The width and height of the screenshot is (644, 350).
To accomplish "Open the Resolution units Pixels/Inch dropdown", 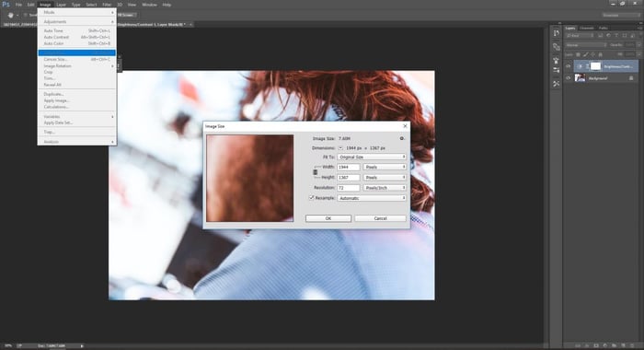I will (x=385, y=188).
